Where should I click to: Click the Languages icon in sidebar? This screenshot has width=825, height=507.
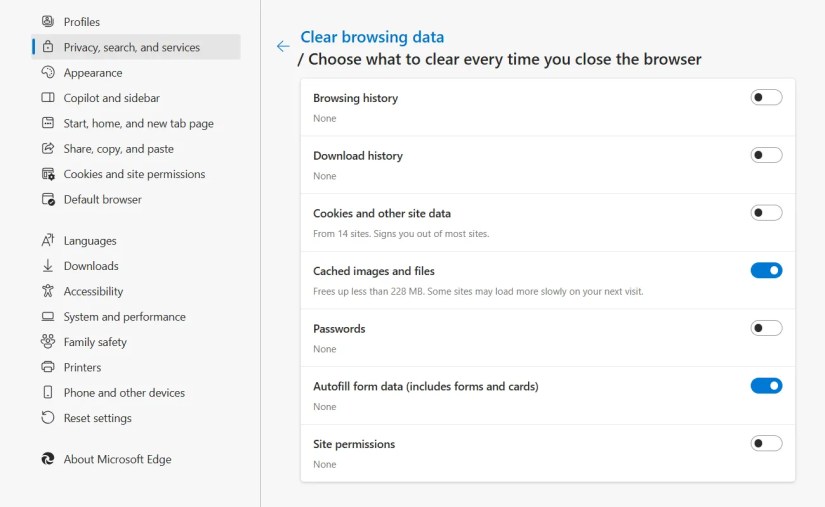(47, 240)
